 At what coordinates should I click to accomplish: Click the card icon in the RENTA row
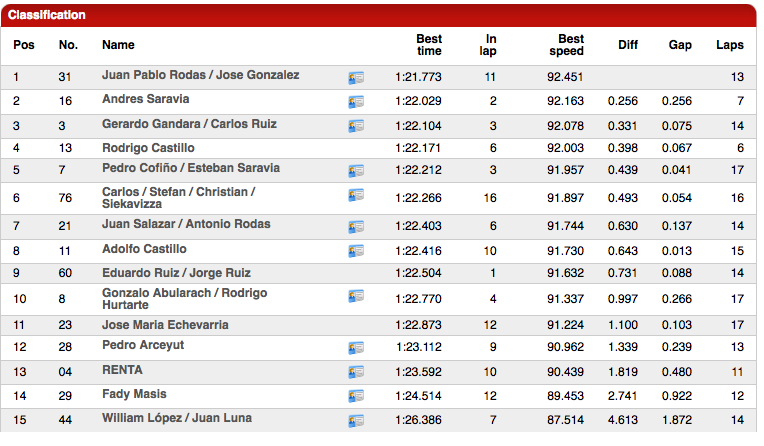pyautogui.click(x=356, y=372)
